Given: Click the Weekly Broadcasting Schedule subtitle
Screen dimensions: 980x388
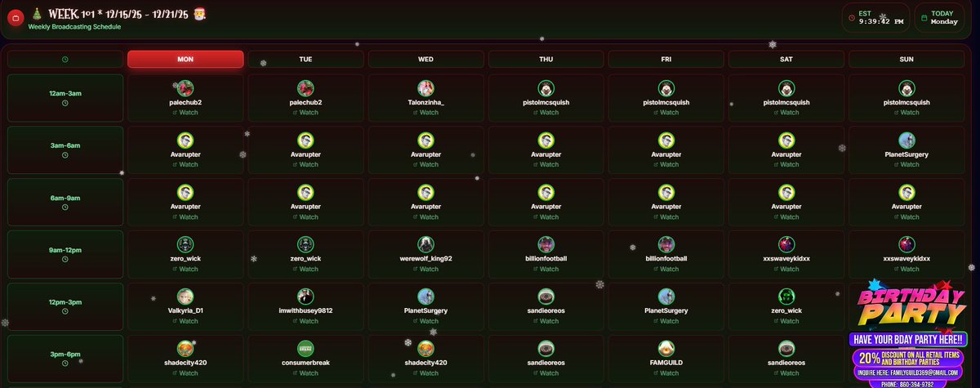Looking at the screenshot, I should click(x=74, y=26).
